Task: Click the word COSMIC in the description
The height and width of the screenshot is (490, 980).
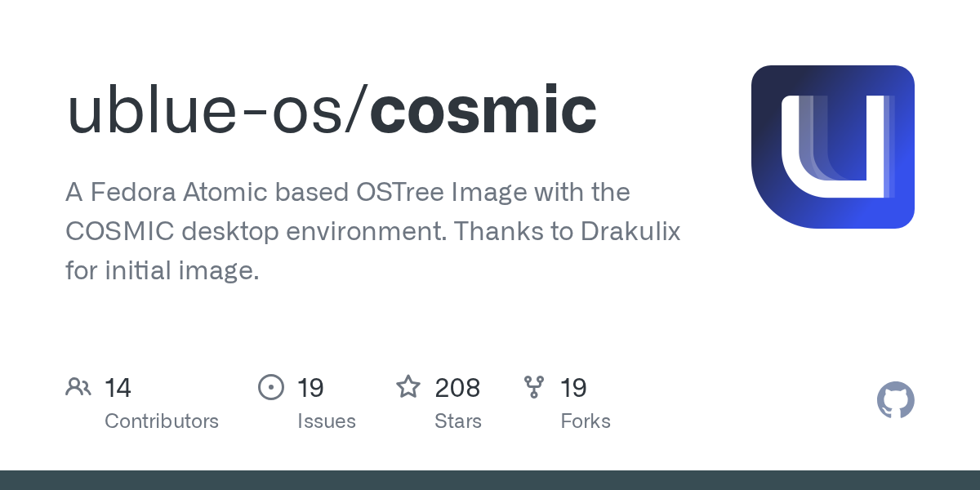Action: (x=119, y=232)
